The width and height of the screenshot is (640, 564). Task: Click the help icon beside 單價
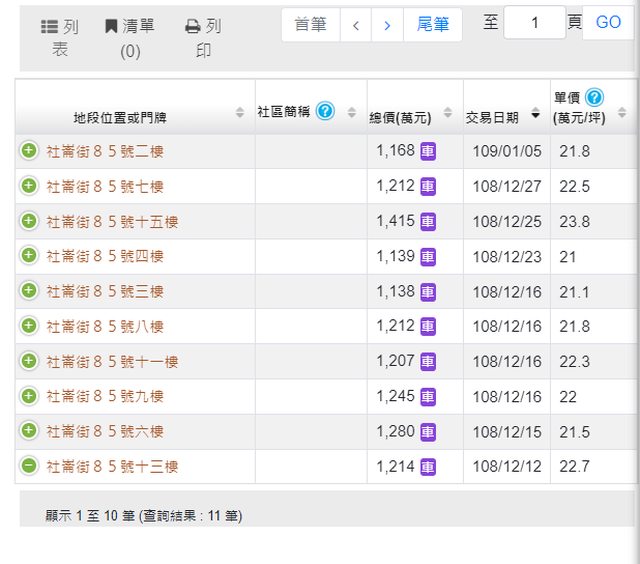595,97
